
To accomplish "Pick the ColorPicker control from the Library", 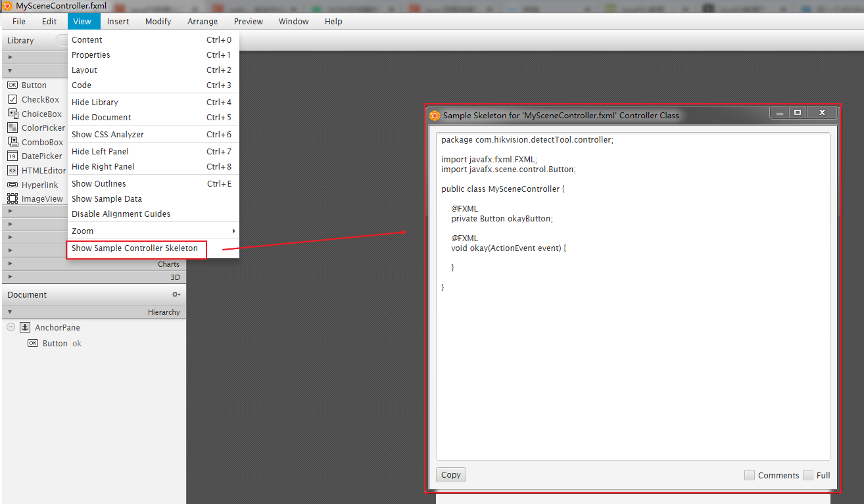I will click(x=35, y=127).
